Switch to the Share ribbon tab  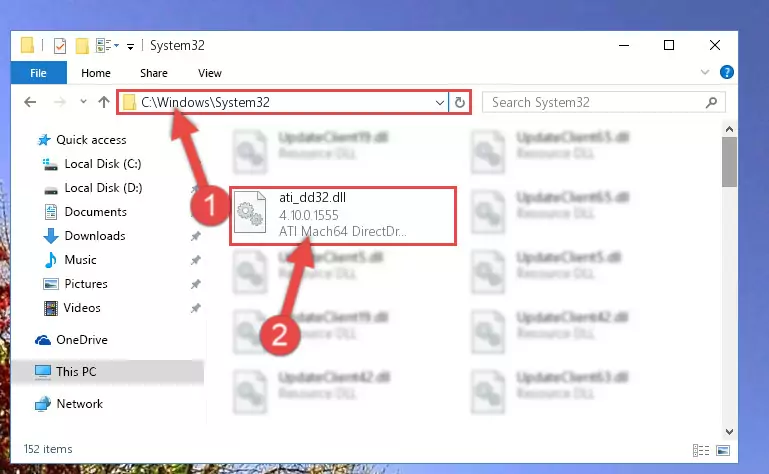[x=154, y=73]
